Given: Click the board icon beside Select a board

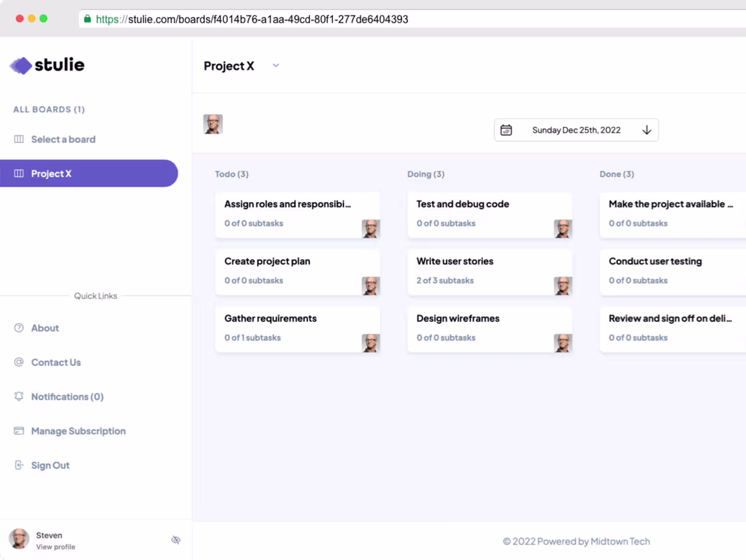Looking at the screenshot, I should [x=19, y=139].
